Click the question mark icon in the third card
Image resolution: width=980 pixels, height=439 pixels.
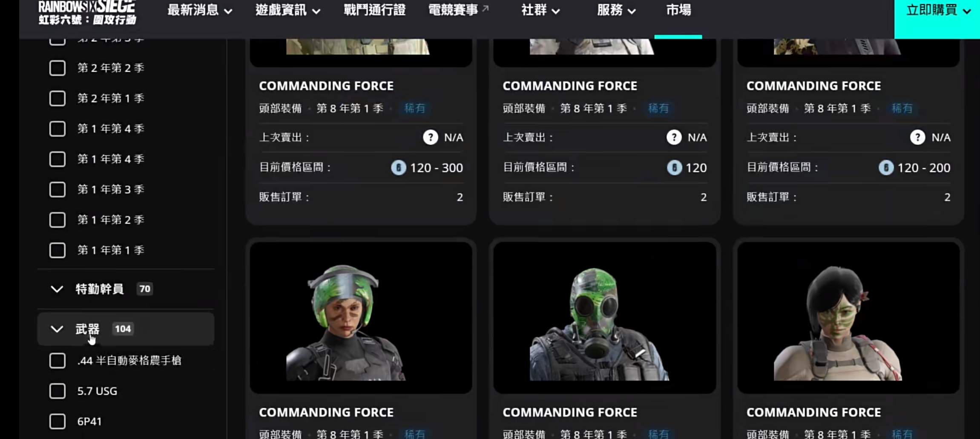(x=917, y=137)
